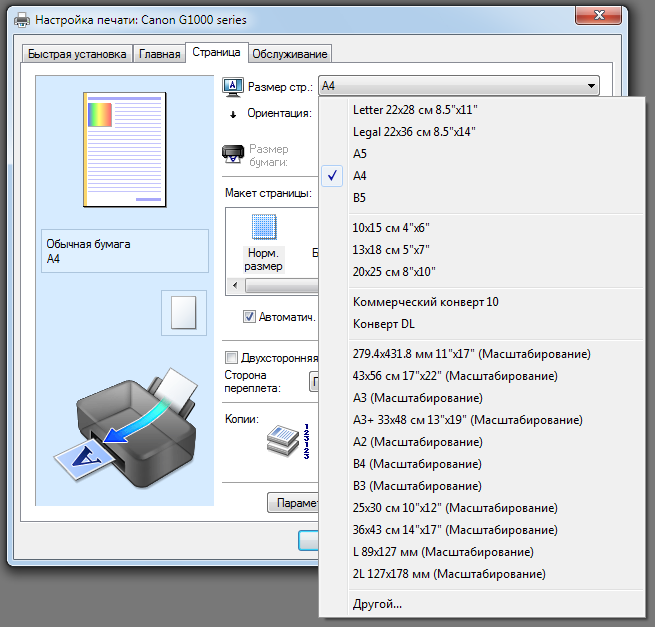
Task: Choose Letter 22x28 см 8.5"x11"
Action: point(482,110)
